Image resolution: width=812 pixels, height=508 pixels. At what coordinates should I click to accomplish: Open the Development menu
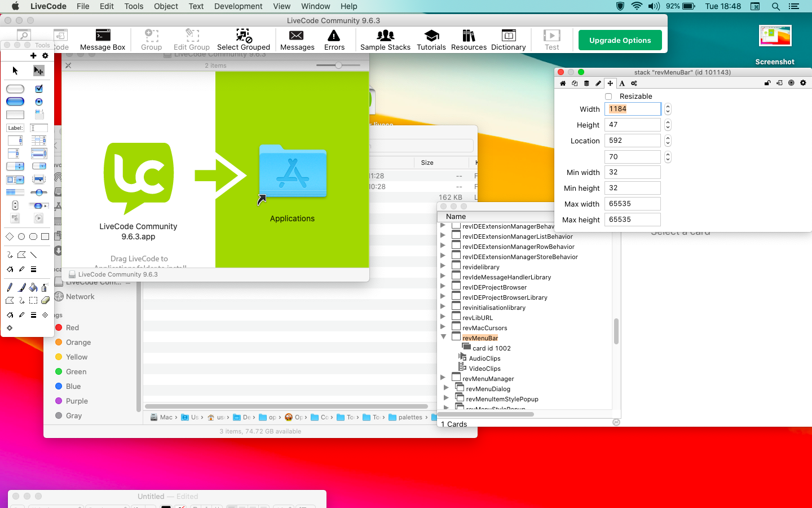(238, 6)
